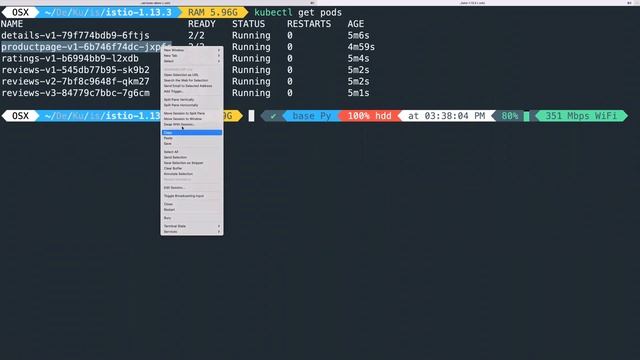Select Open Selection as URL
Viewport: 640px width, 360px height.
(192, 75)
